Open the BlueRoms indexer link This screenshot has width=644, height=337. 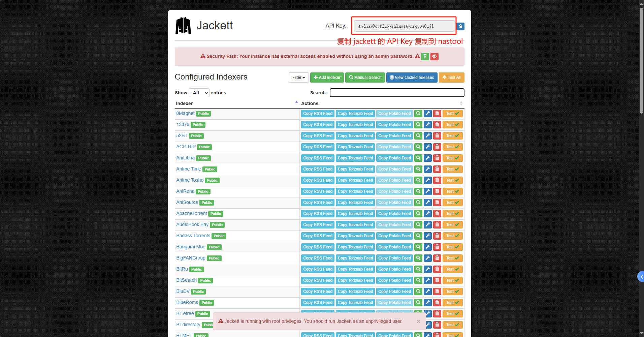pyautogui.click(x=187, y=303)
